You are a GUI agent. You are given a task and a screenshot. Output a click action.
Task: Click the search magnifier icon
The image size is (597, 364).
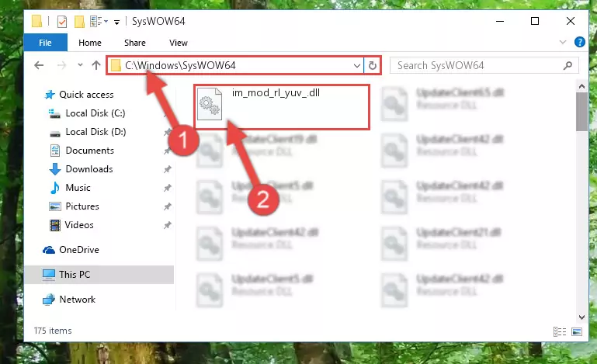point(567,65)
